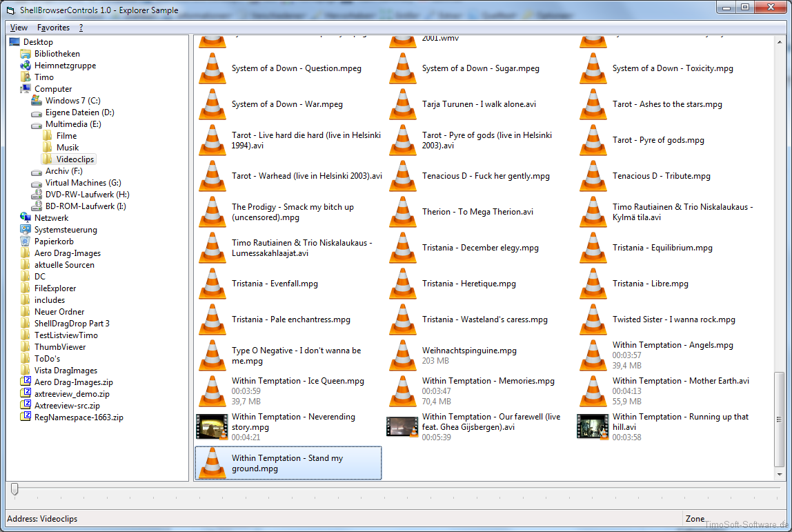Click the BD-ROM-Laufwerk (I:) drive icon
Viewport: 792px width, 532px height.
(x=37, y=206)
